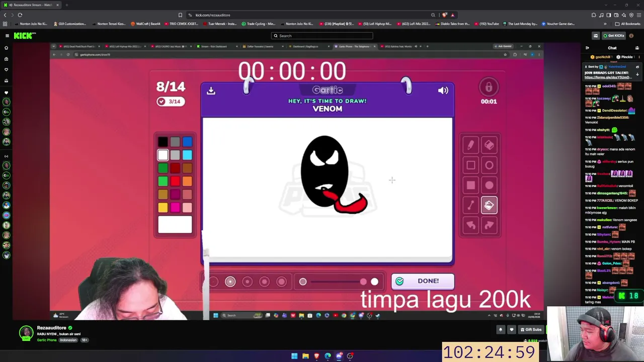Pick the orange color swatch
This screenshot has height=362, width=644.
pos(187,182)
